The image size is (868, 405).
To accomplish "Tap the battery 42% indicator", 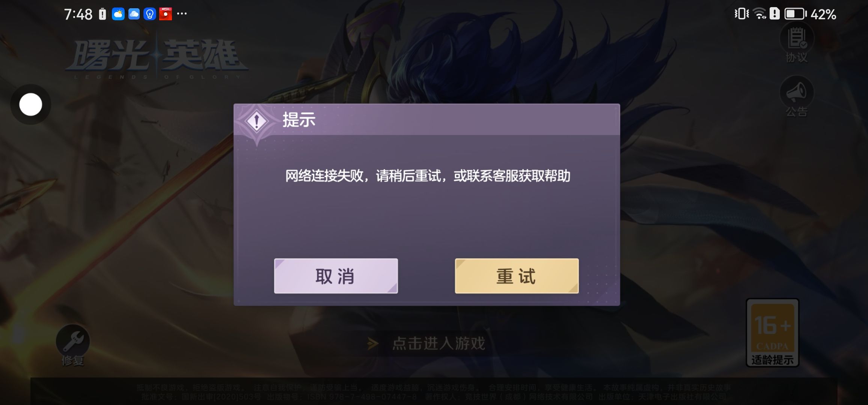I will [810, 14].
